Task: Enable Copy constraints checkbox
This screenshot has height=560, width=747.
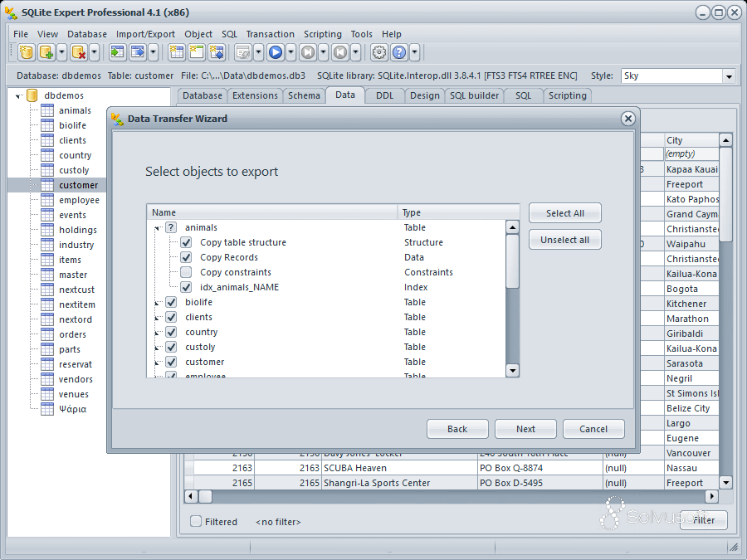Action: [186, 272]
